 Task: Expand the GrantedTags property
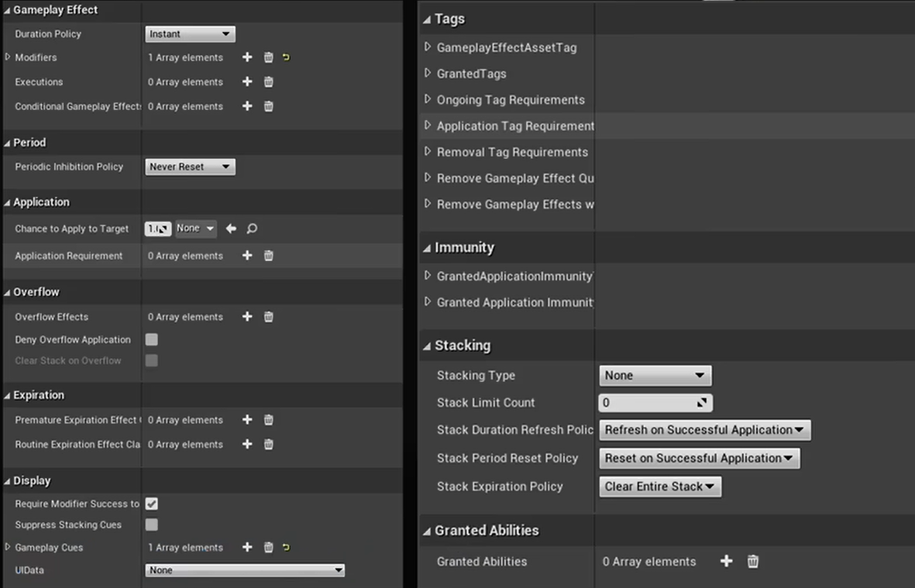pos(428,74)
